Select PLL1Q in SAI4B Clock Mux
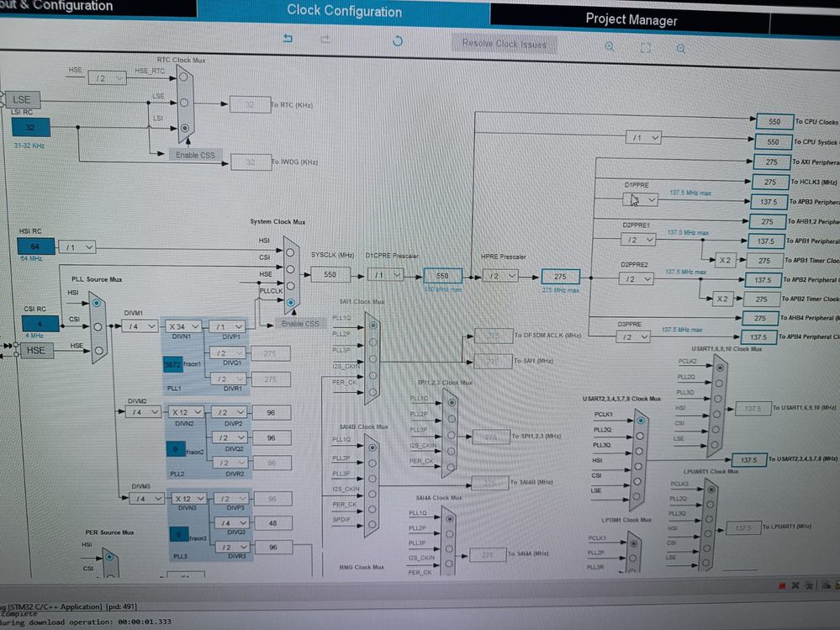This screenshot has height=630, width=840. click(x=372, y=447)
